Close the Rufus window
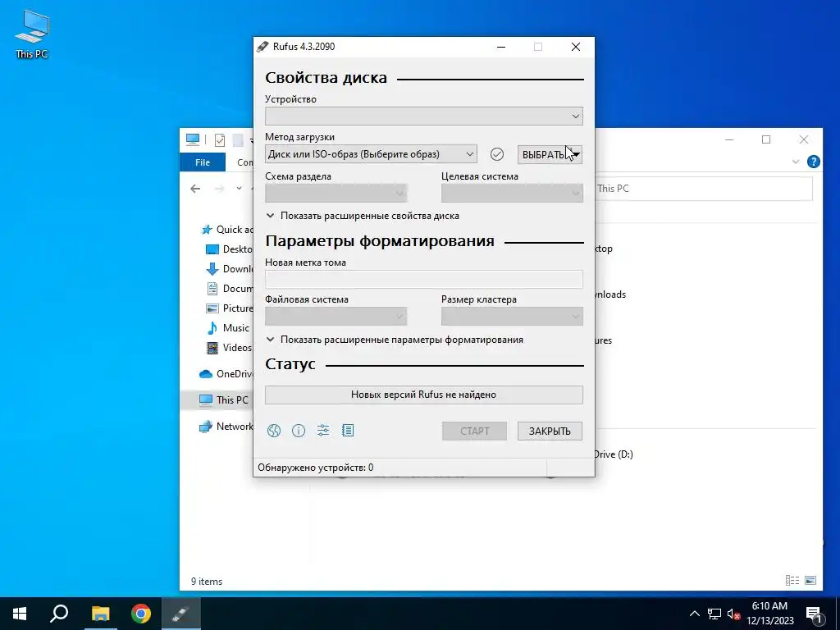 [576, 47]
